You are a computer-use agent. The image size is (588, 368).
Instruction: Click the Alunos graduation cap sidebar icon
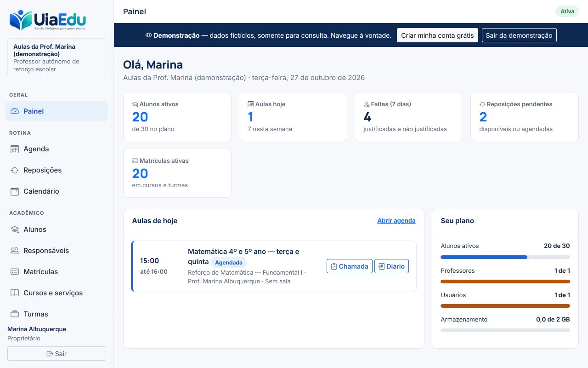[x=15, y=230]
